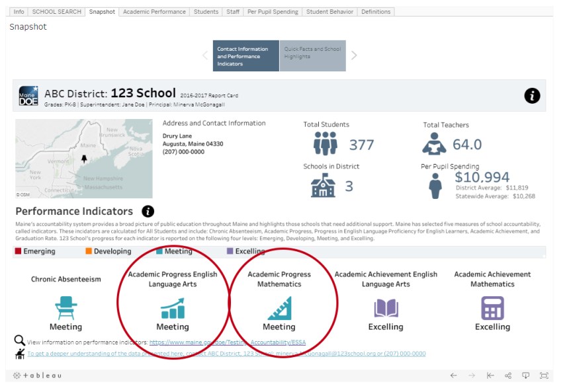The height and width of the screenshot is (392, 571).
Task: Toggle Tableau full screen view
Action: [x=544, y=375]
